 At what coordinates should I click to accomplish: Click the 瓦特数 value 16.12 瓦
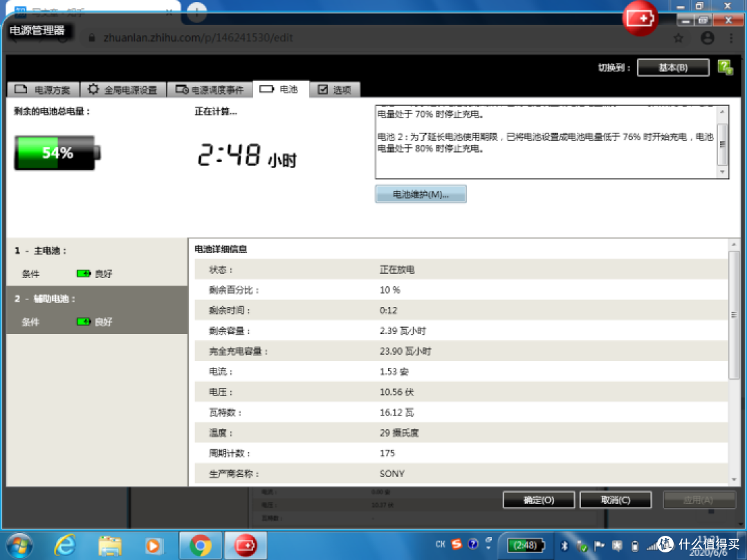tap(397, 412)
